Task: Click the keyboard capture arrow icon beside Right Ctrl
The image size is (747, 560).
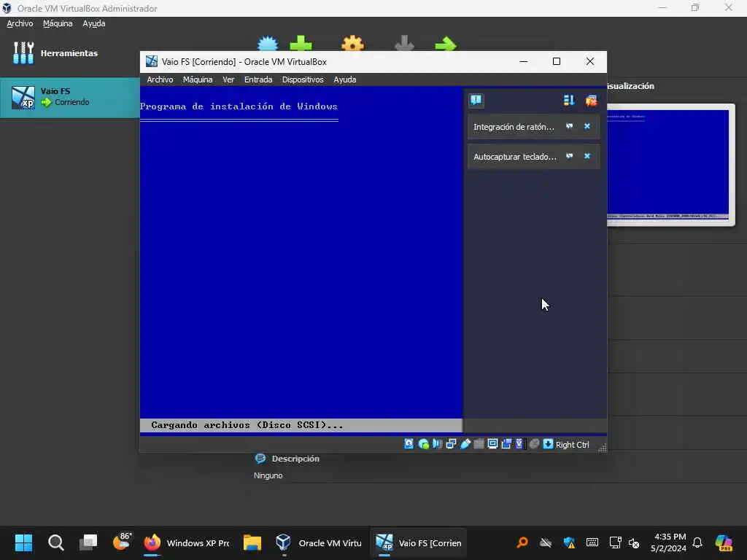Action: [548, 444]
